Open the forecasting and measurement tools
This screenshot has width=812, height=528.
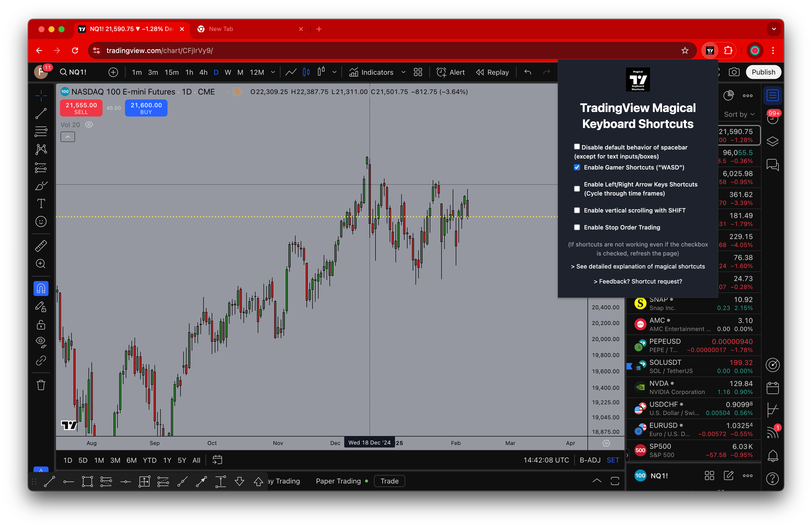point(41,167)
